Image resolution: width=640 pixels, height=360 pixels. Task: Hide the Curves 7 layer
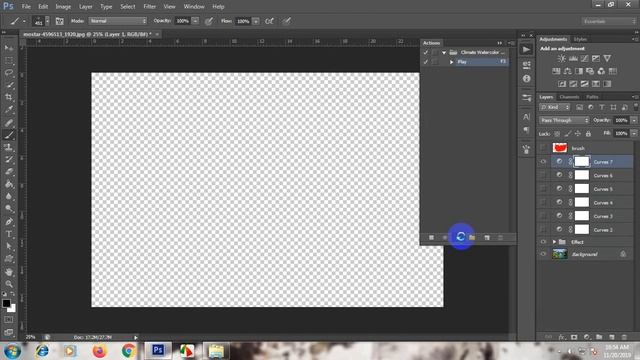[x=543, y=162]
